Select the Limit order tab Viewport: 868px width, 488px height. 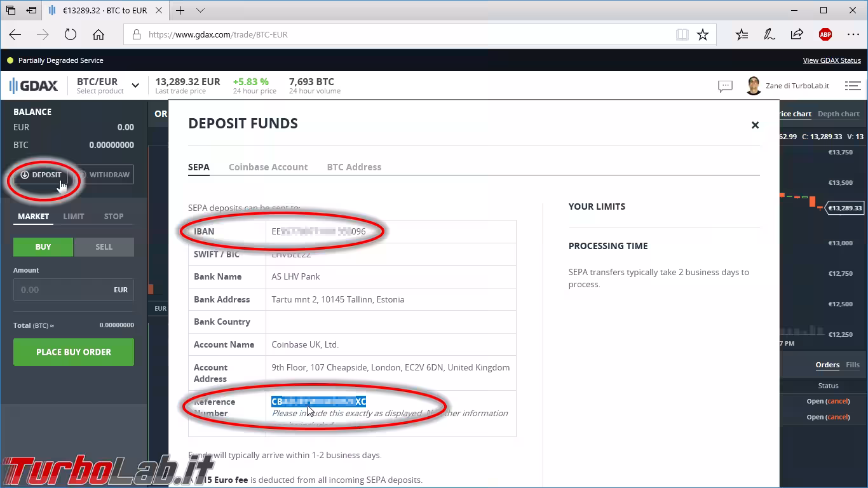coord(74,217)
